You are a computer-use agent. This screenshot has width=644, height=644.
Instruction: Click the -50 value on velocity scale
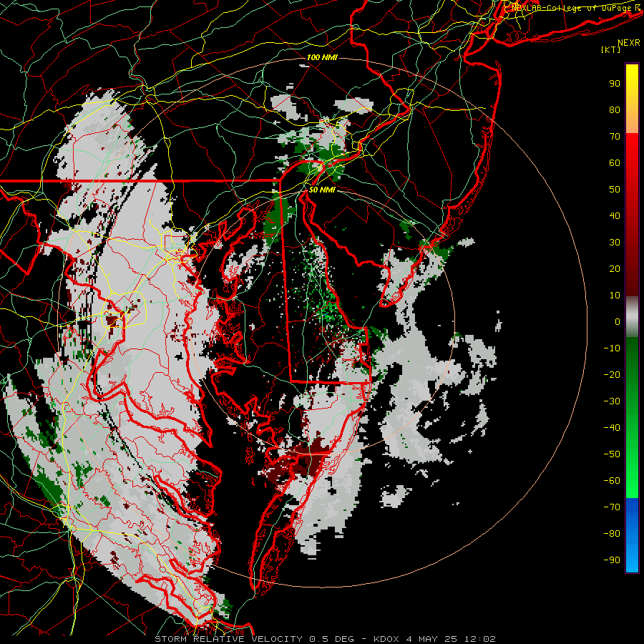(x=612, y=454)
